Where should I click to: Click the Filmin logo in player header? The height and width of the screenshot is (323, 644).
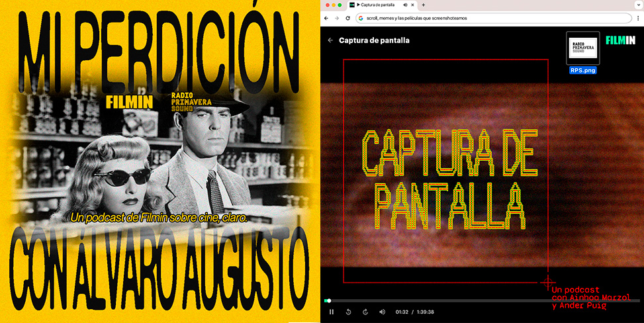tap(621, 40)
